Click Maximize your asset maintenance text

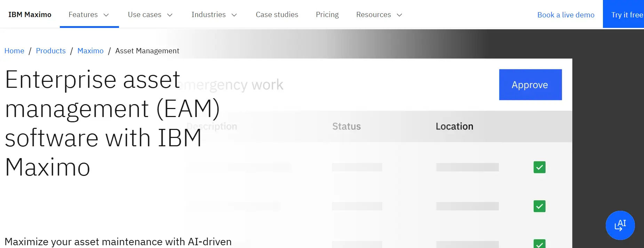tap(118, 242)
